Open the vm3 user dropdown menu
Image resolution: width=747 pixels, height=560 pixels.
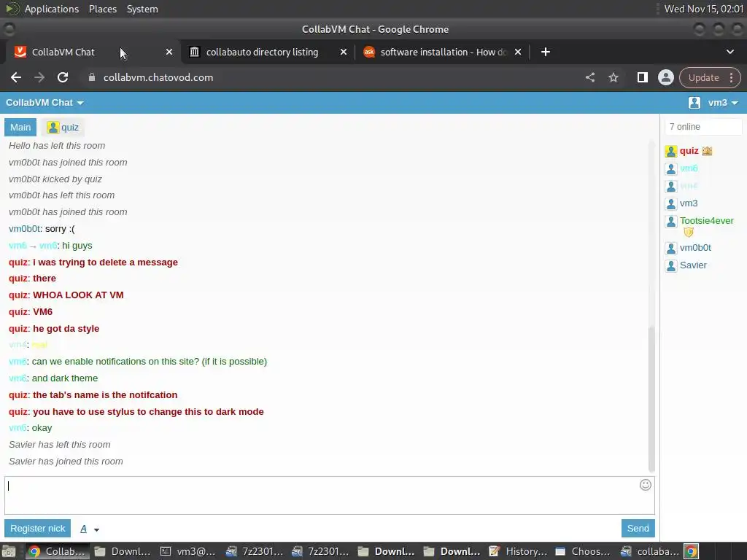pos(723,103)
